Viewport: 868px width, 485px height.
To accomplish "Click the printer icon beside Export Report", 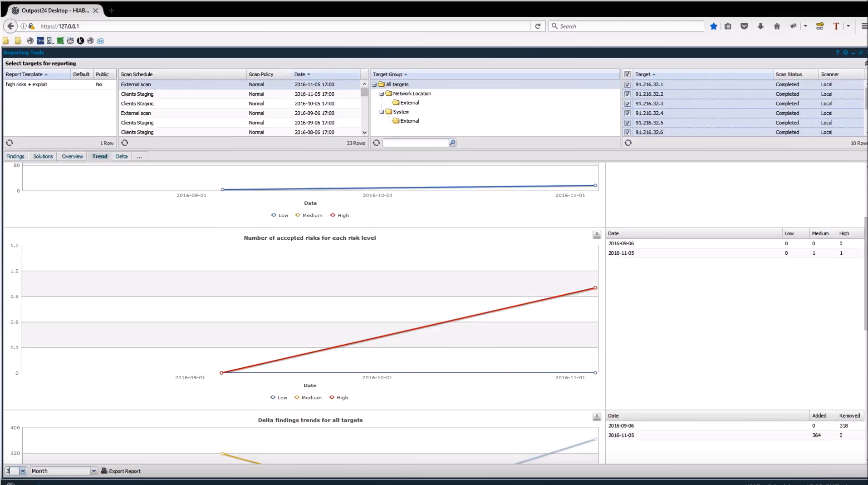I will click(104, 471).
